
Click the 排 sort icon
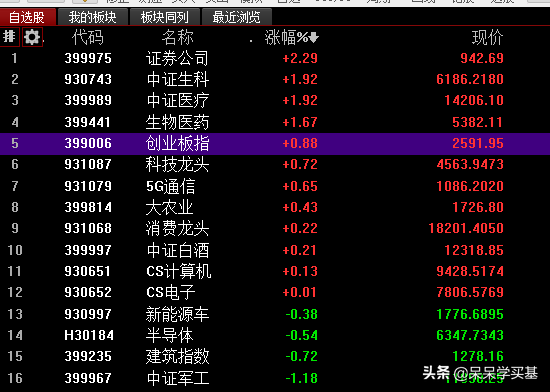(9, 37)
